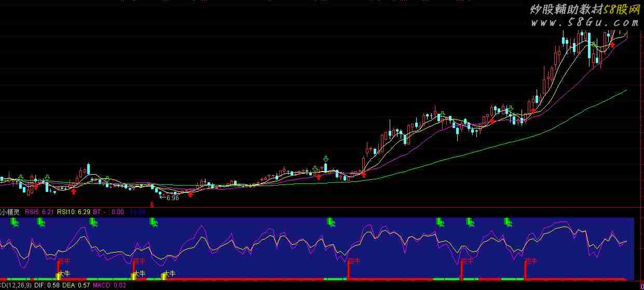644x290 pixels.
Task: Click the 炒股辅助教材58股网 watermark title
Action: pos(584,9)
